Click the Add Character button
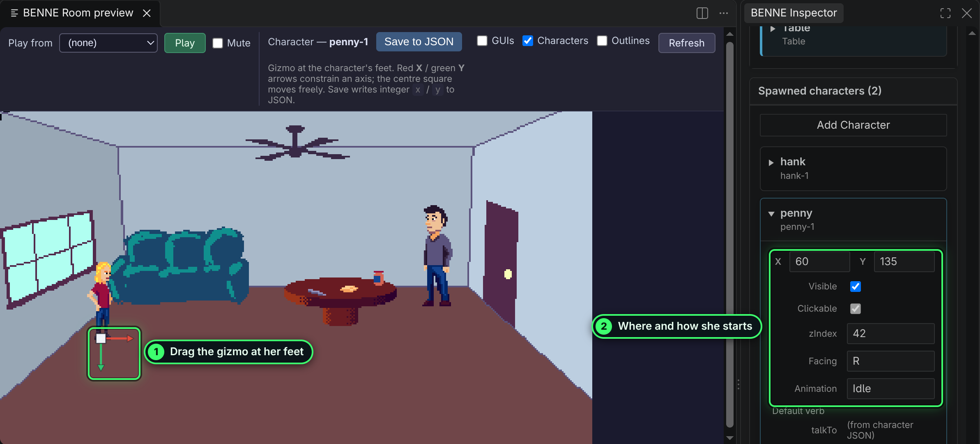 853,125
